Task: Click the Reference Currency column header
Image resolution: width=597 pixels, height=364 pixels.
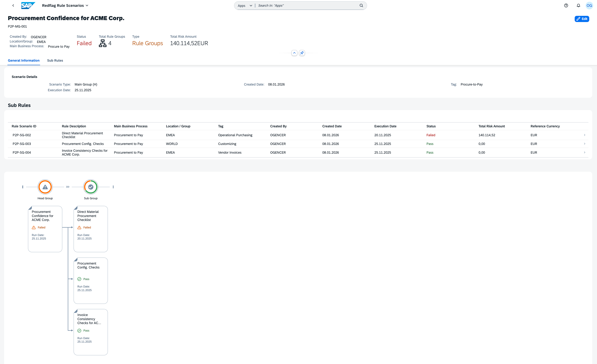Action: [545, 126]
